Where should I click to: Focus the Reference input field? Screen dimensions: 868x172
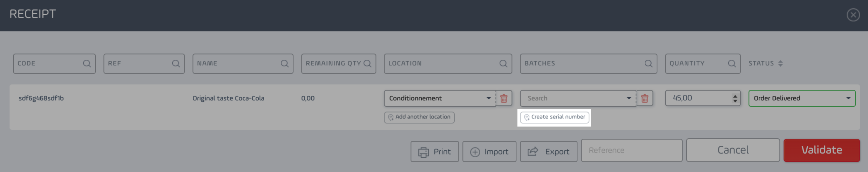tap(632, 150)
